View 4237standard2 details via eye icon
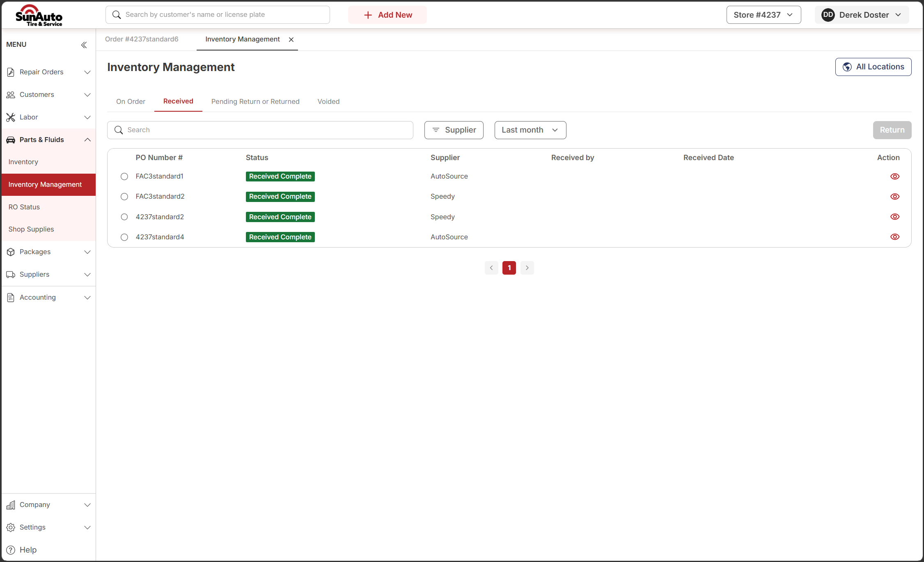The width and height of the screenshot is (924, 562). pyautogui.click(x=895, y=217)
